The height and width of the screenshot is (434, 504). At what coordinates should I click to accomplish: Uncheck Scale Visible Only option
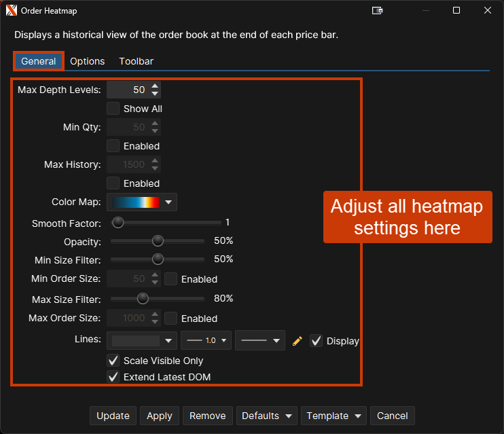tap(113, 361)
